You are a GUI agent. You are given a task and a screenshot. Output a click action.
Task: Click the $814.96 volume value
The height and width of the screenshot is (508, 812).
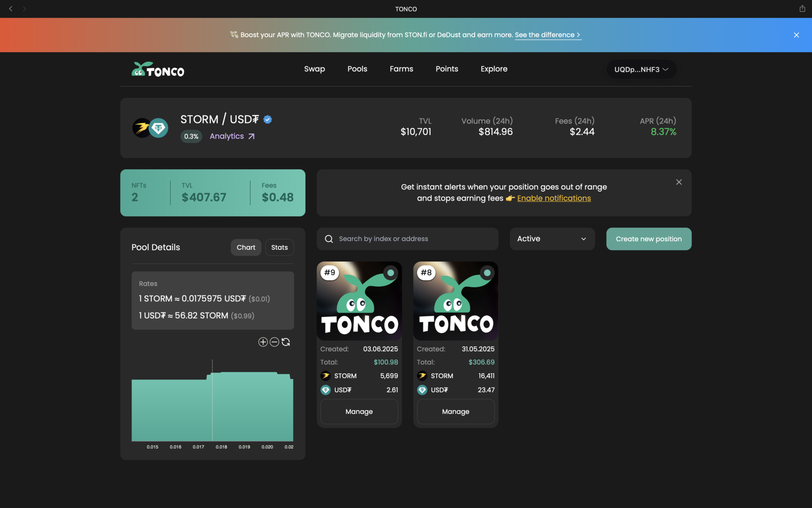point(495,132)
